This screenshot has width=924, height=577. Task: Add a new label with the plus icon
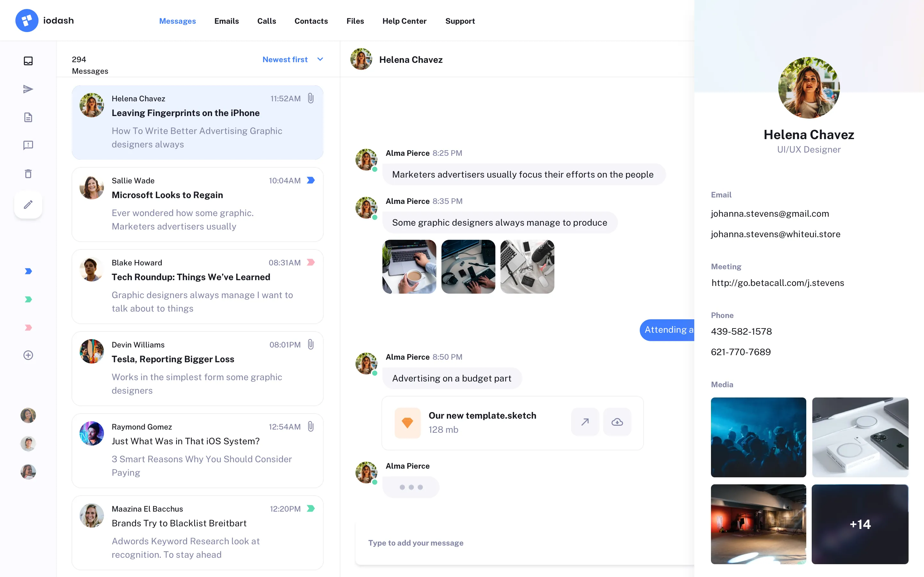(28, 355)
